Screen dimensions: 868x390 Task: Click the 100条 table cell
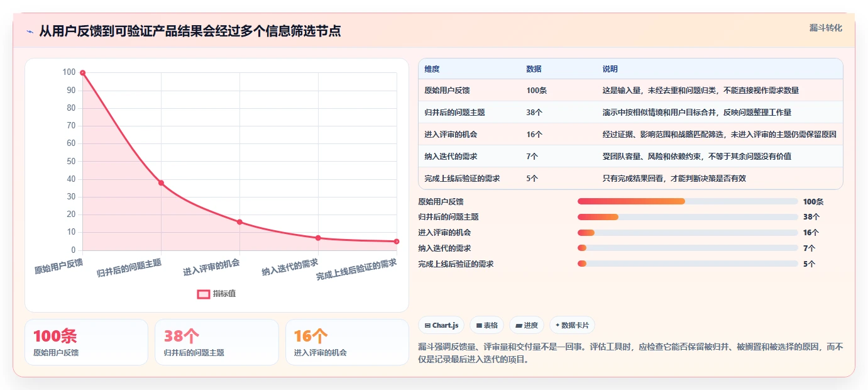coord(537,90)
